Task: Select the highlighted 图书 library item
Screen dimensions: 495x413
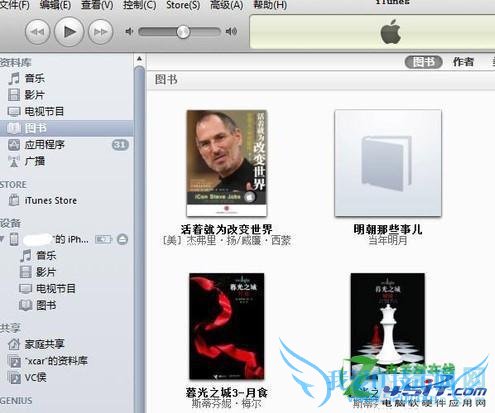Action: [67, 128]
